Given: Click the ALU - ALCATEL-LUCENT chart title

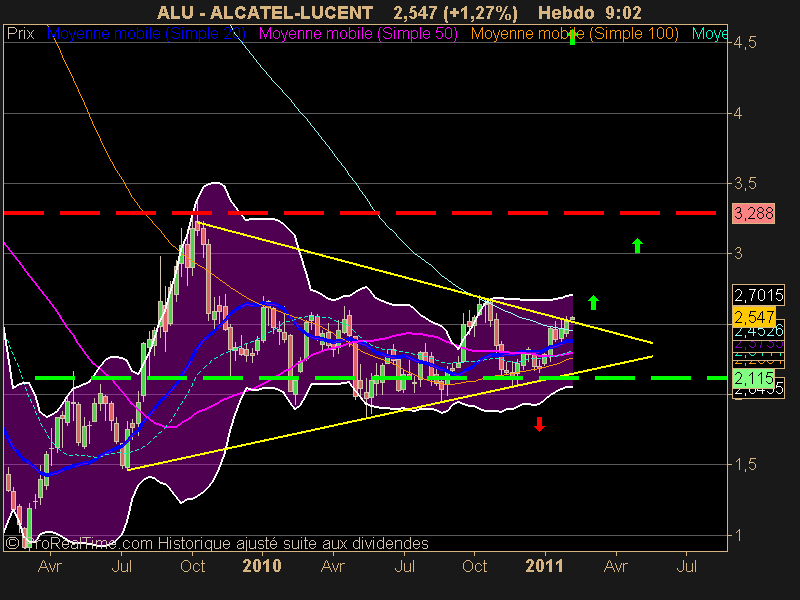Looking at the screenshot, I should [x=265, y=13].
